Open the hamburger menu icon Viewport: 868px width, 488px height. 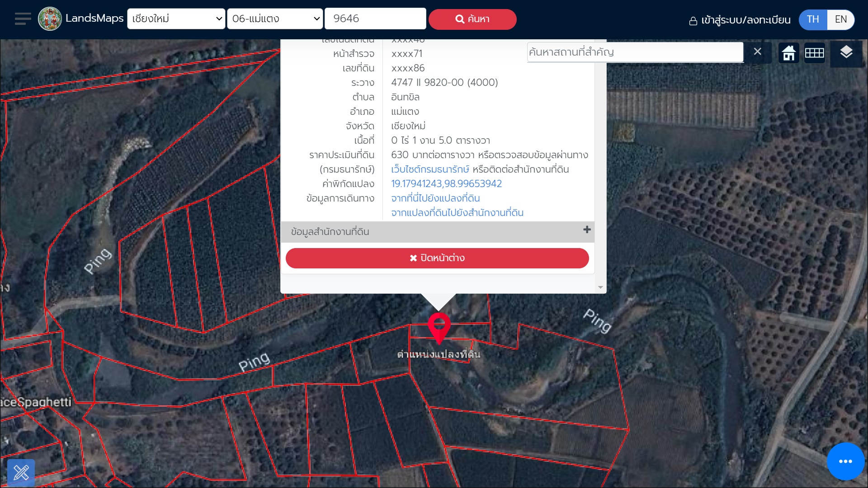[x=23, y=19]
